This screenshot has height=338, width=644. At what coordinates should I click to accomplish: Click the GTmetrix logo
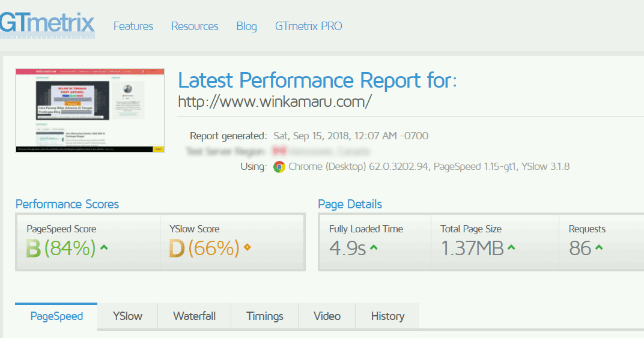pyautogui.click(x=47, y=25)
